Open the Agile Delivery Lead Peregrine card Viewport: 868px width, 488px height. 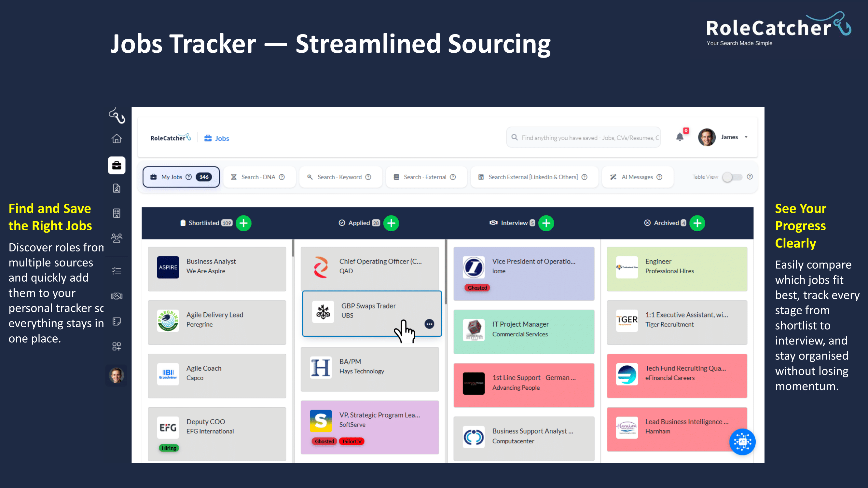[x=217, y=322]
